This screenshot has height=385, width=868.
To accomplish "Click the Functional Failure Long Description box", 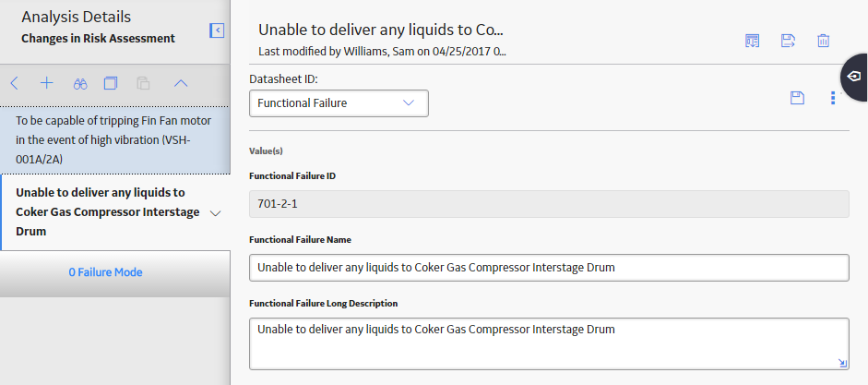I will (549, 343).
